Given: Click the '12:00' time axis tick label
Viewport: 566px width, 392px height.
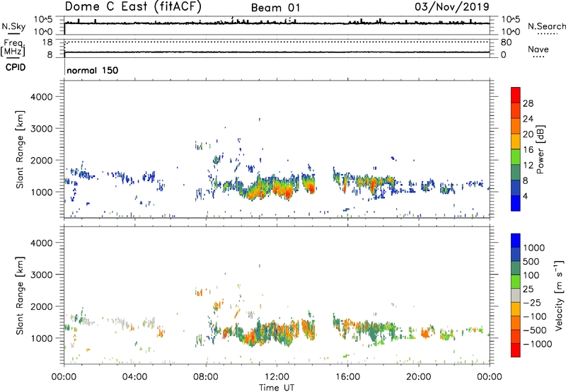Looking at the screenshot, I should tap(277, 377).
